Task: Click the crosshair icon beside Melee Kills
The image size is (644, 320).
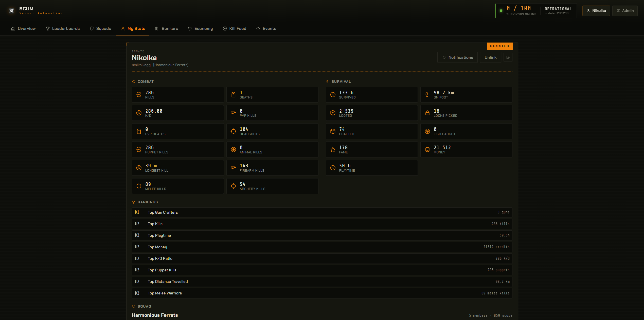Action: 139,186
